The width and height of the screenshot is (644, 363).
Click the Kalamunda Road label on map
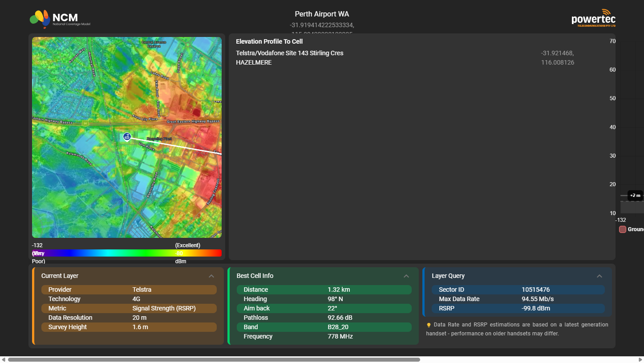(x=80, y=159)
